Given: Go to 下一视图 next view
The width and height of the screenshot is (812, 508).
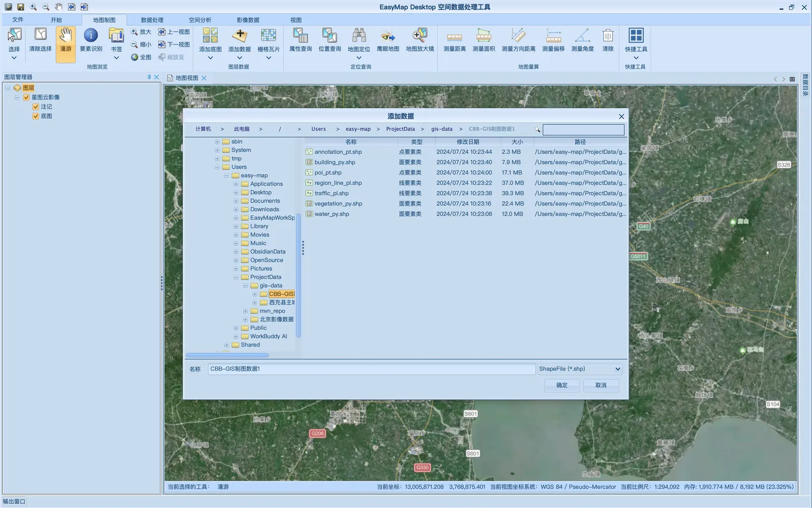Looking at the screenshot, I should (x=174, y=44).
